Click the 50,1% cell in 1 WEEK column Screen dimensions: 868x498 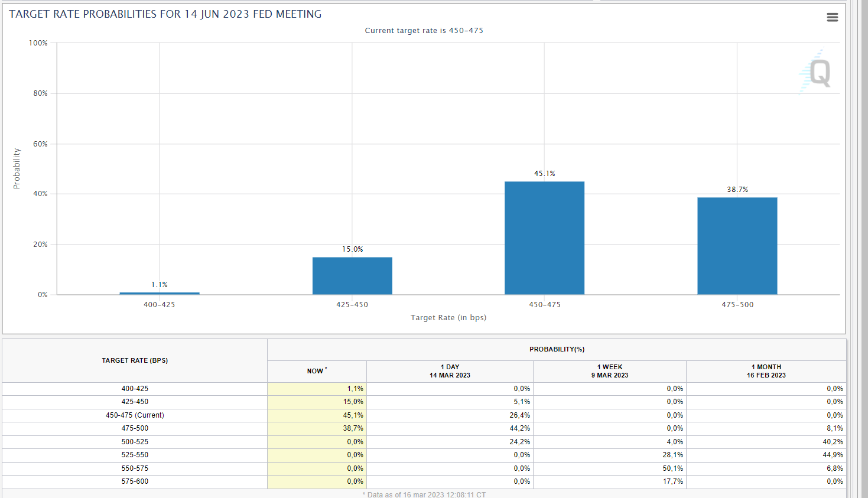[x=672, y=468]
